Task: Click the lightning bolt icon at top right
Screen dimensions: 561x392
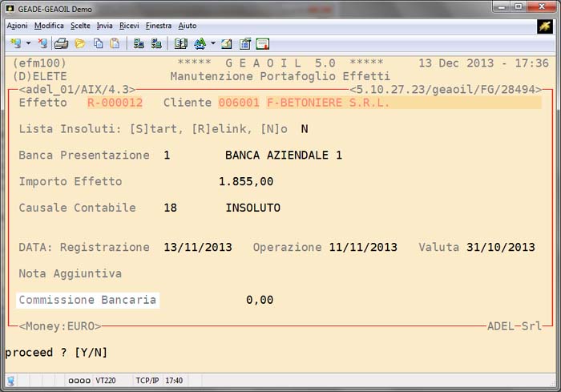Action: point(545,26)
